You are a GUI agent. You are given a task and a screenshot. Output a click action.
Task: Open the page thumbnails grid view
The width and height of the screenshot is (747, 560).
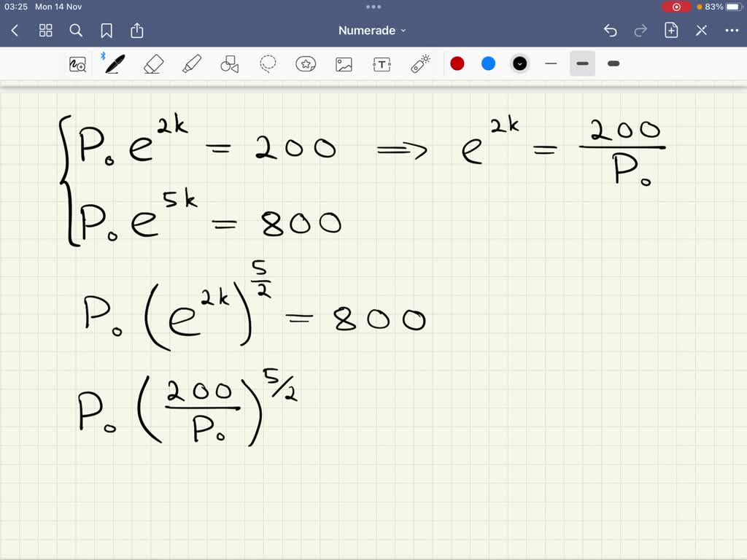click(x=46, y=31)
